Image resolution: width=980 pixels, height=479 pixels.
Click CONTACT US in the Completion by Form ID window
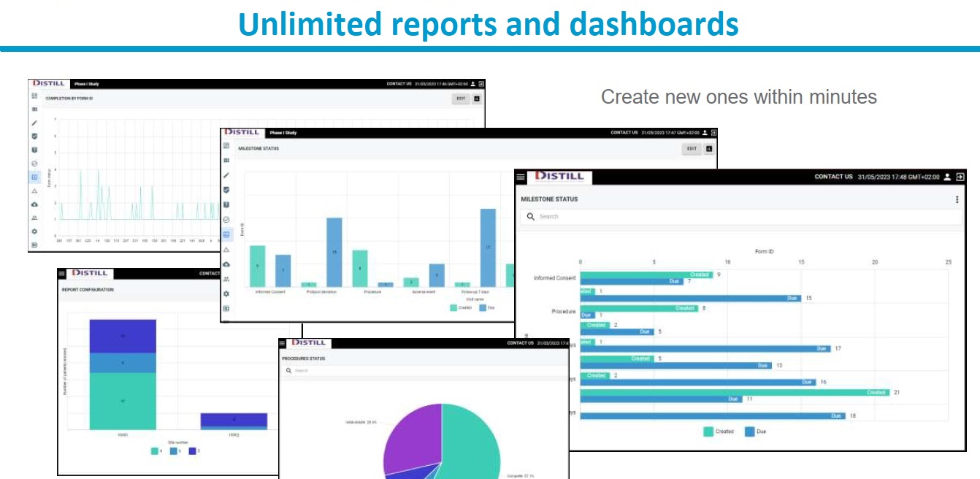(x=399, y=84)
